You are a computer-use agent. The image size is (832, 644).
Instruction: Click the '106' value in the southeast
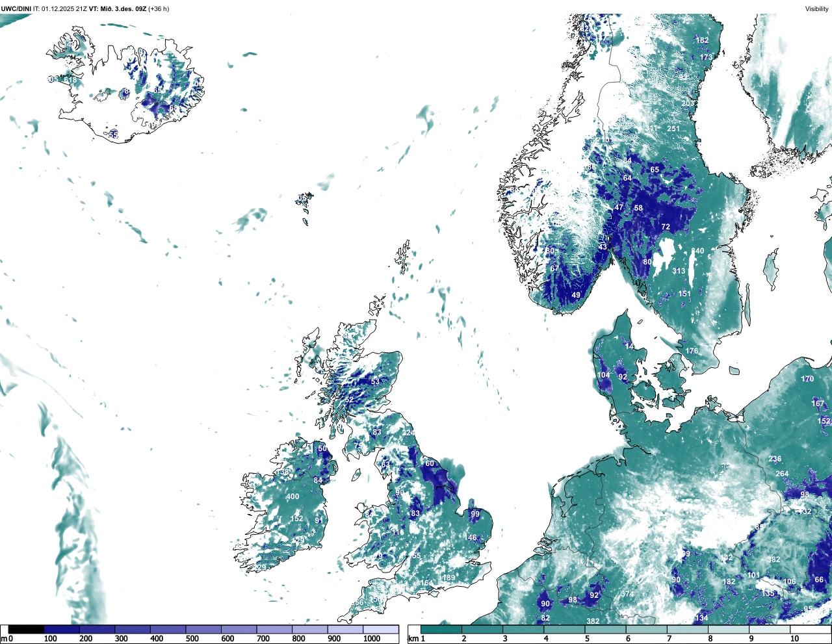tap(789, 582)
